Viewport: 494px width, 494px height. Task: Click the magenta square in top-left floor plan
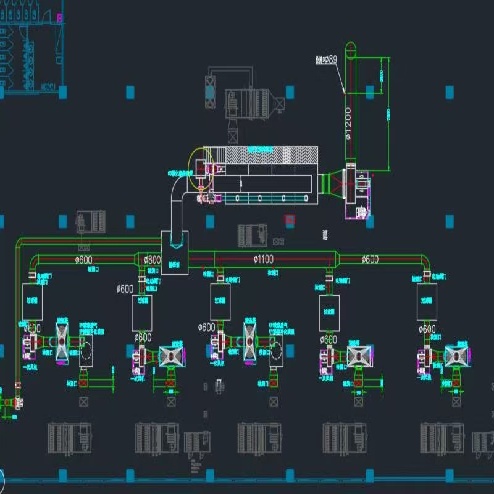click(60, 17)
